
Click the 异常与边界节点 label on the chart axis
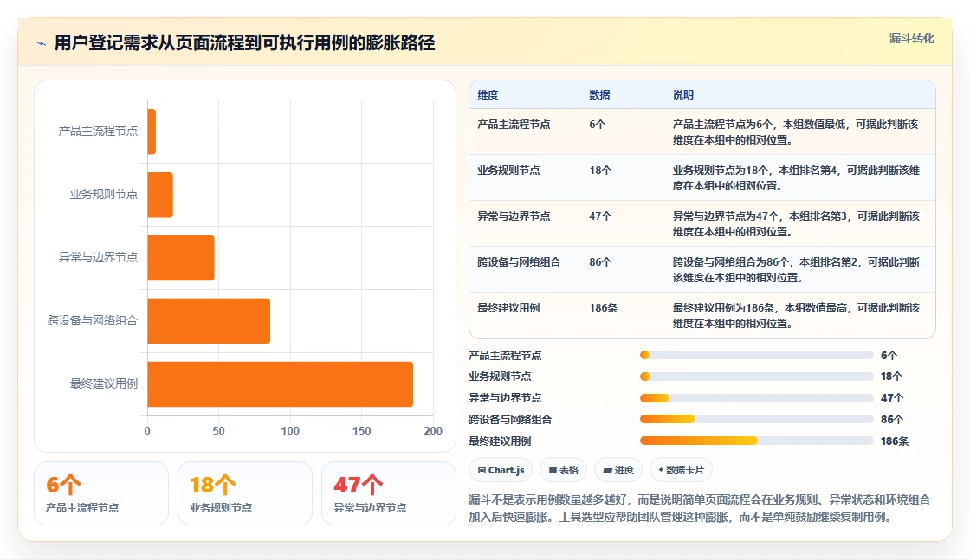click(x=98, y=257)
